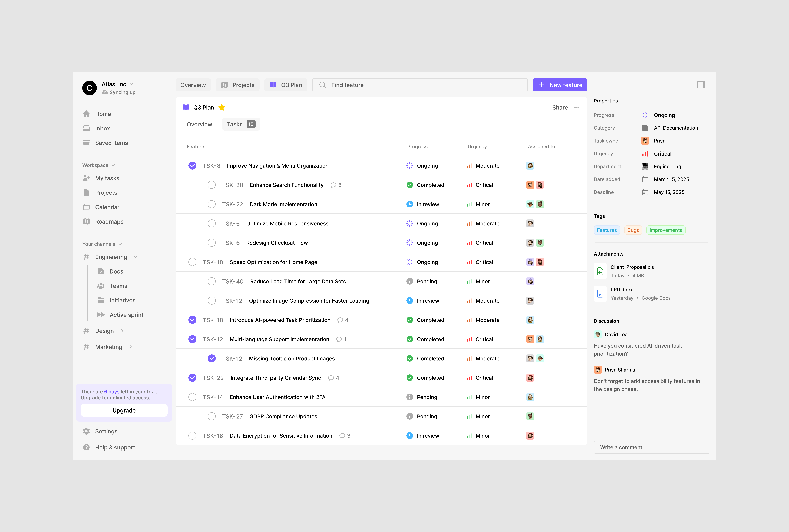
Task: Click the Initiatives folder icon
Action: pyautogui.click(x=101, y=300)
